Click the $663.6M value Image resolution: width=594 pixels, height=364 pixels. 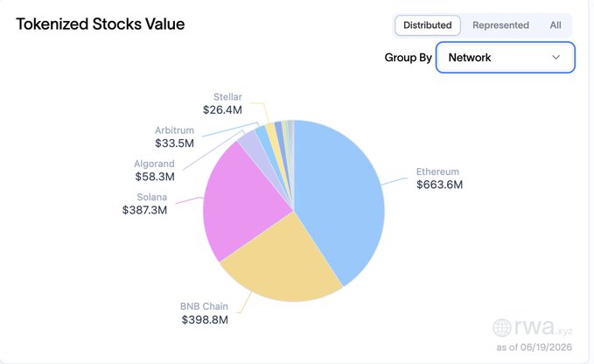(x=439, y=185)
